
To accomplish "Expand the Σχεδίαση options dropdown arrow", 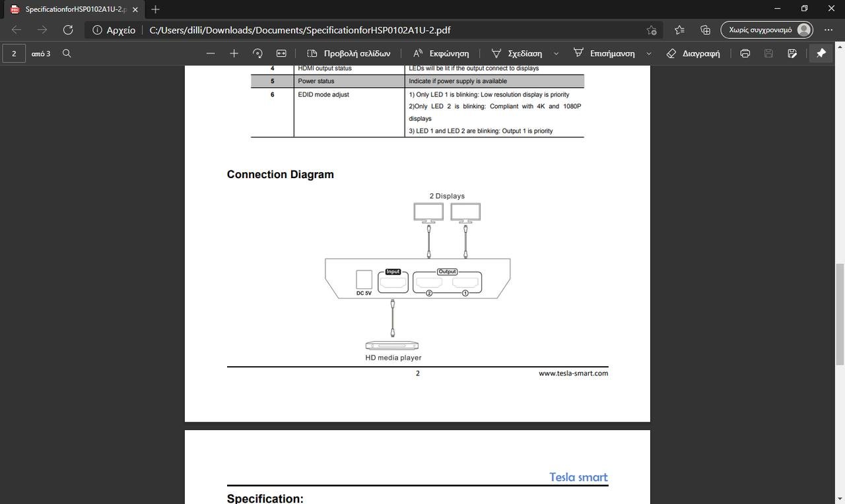I will [x=556, y=53].
